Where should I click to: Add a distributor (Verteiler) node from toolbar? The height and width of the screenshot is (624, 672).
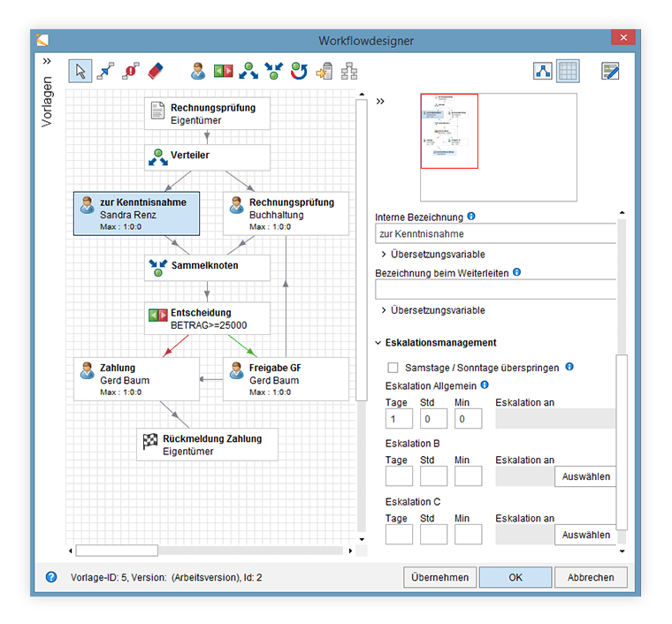click(x=249, y=71)
